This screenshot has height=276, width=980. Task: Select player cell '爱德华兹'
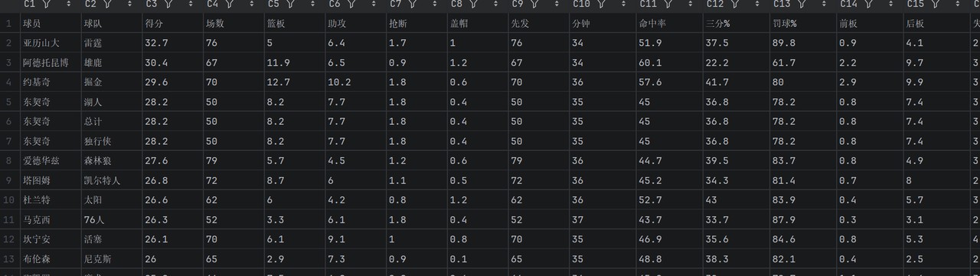[x=51, y=160]
